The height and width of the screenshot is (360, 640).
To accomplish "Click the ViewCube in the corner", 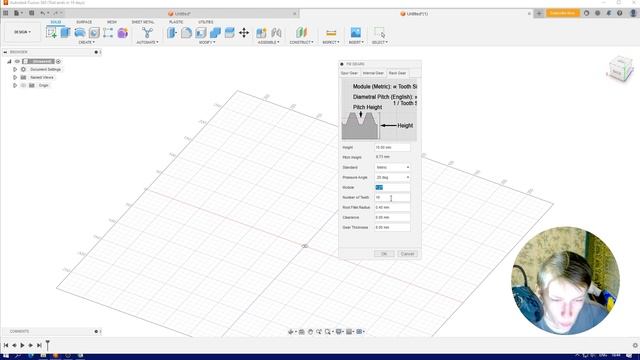I will point(620,69).
